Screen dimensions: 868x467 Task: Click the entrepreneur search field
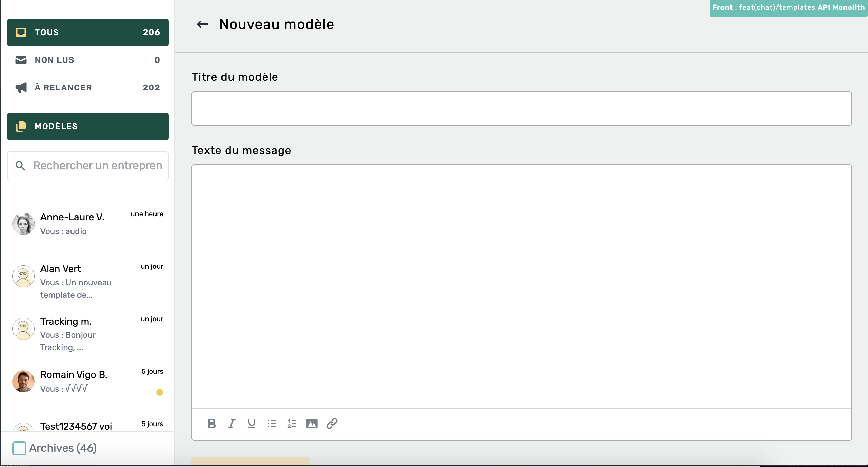click(x=97, y=166)
